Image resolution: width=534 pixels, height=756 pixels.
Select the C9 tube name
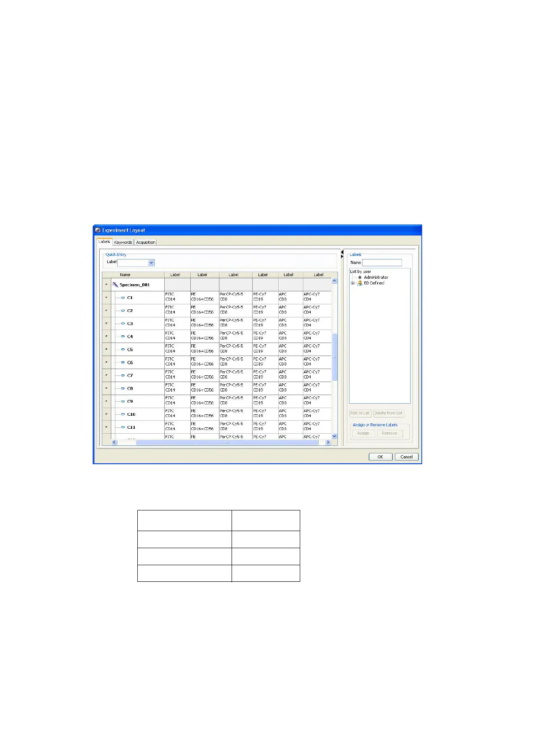click(x=130, y=401)
